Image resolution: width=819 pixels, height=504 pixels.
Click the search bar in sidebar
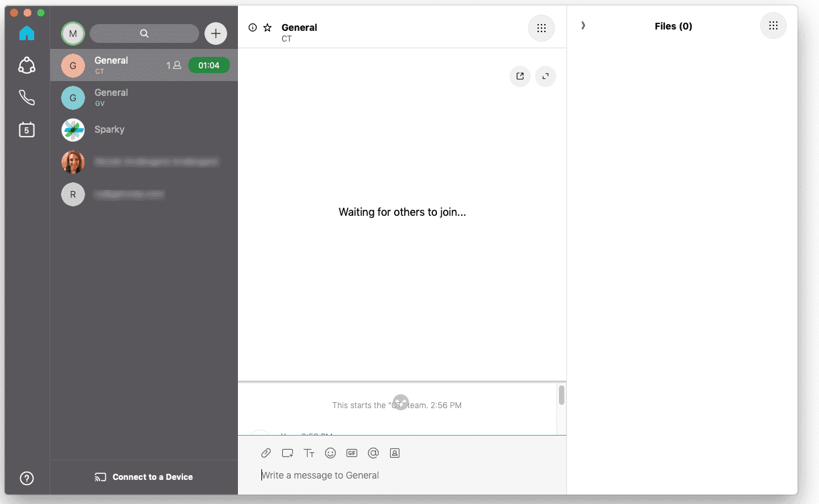pyautogui.click(x=144, y=34)
